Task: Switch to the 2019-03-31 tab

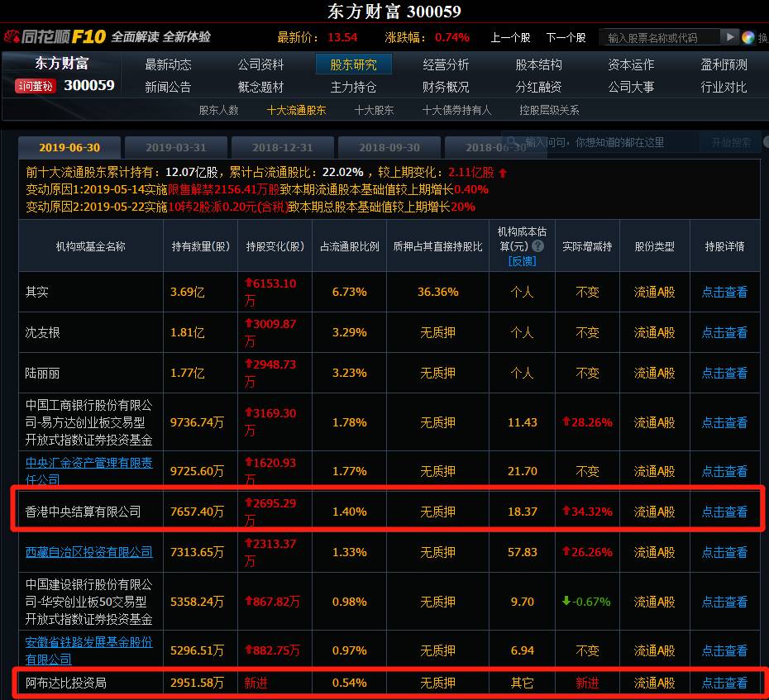Action: coord(176,148)
